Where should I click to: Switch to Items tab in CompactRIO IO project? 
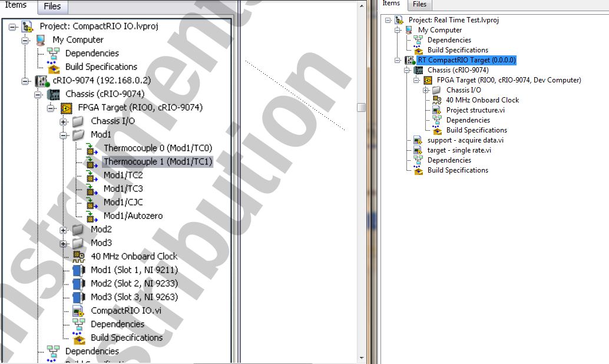16,5
